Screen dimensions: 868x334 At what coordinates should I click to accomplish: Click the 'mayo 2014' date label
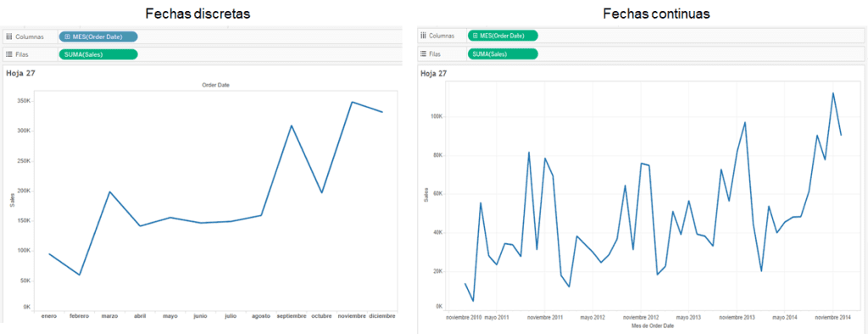(x=784, y=318)
